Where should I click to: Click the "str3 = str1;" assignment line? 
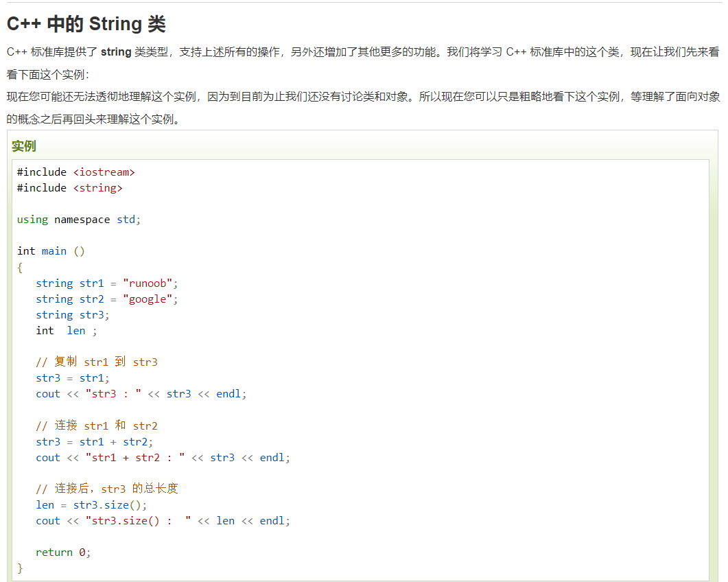coord(73,378)
